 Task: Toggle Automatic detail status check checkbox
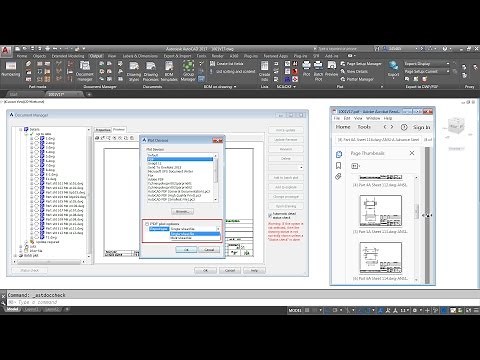tap(270, 216)
